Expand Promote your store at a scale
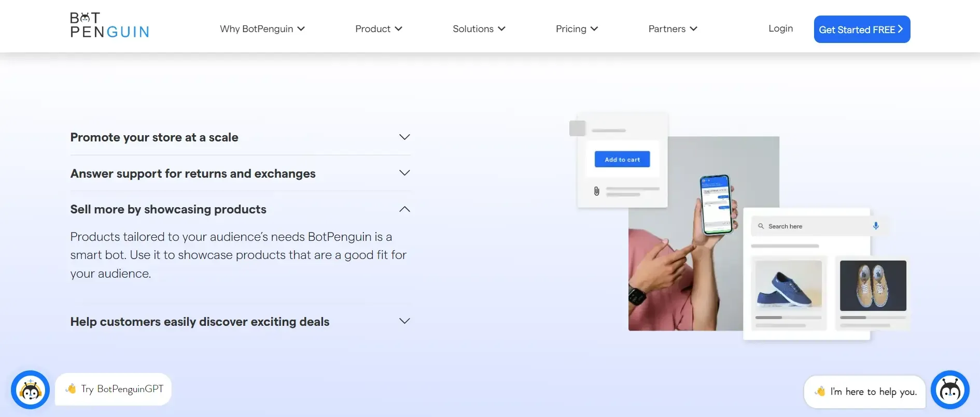The width and height of the screenshot is (980, 417). coord(241,137)
